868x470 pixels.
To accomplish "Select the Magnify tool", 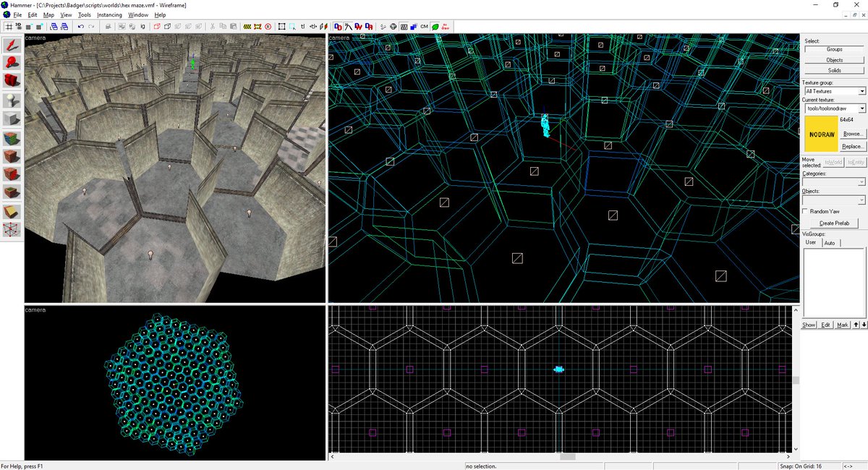I will coord(11,62).
